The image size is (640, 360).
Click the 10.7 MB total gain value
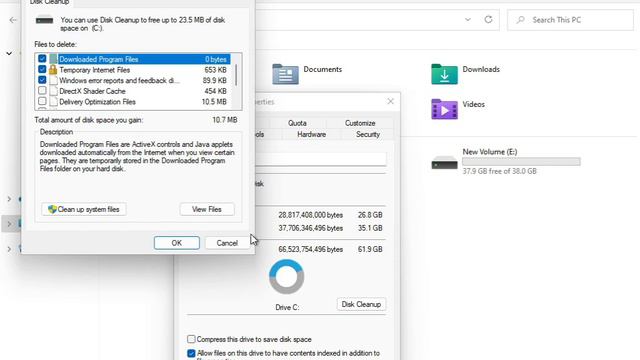(225, 120)
